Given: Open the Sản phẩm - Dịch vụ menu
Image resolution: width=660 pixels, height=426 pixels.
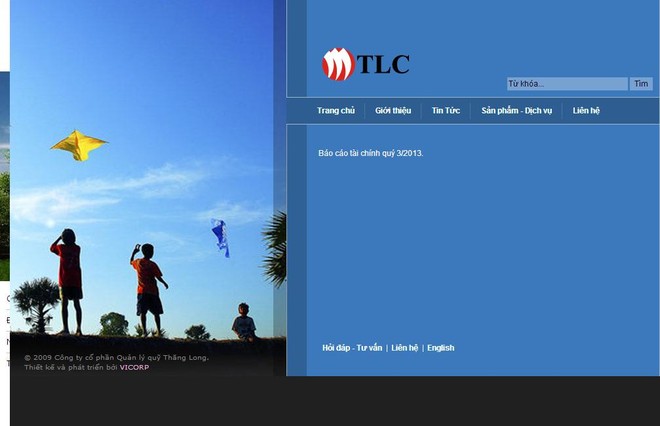Looking at the screenshot, I should (x=516, y=111).
